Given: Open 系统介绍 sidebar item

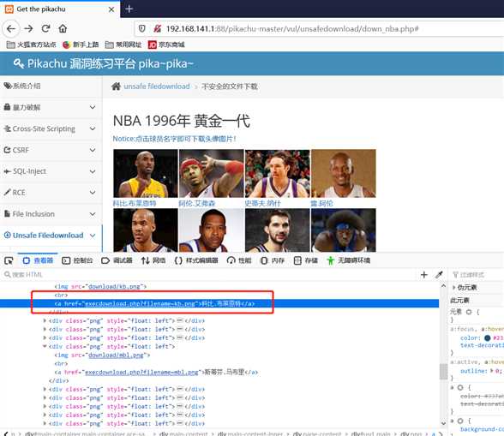Looking at the screenshot, I should point(22,86).
